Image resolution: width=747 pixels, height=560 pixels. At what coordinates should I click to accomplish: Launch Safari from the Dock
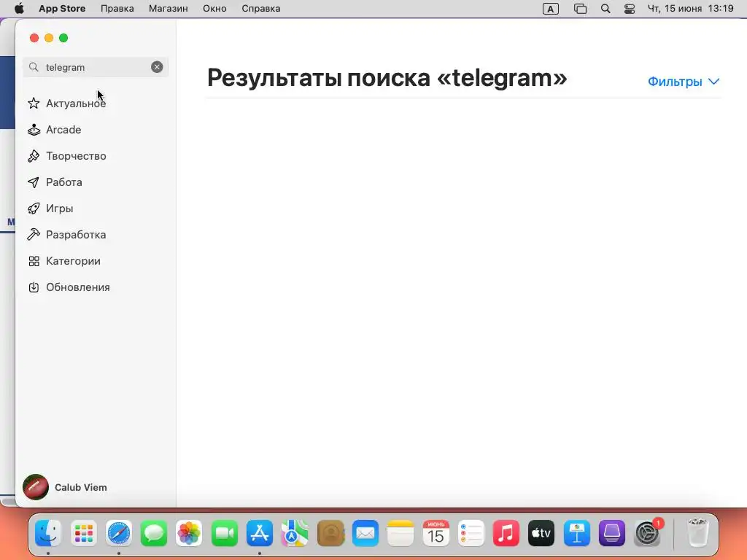pos(119,533)
